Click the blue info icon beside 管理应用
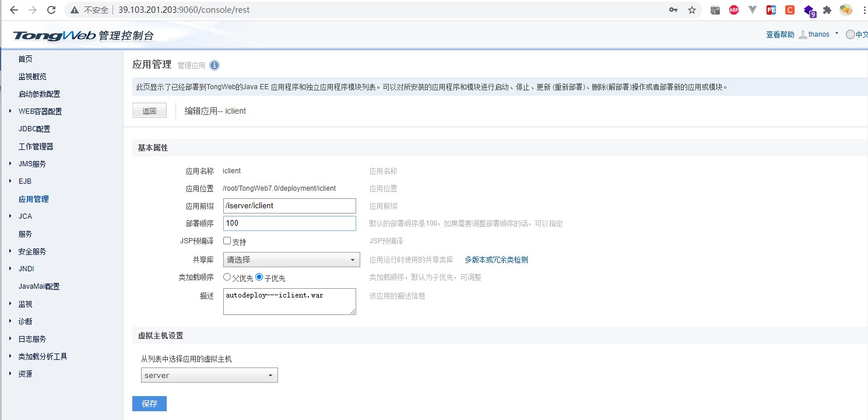This screenshot has height=420, width=868. [x=215, y=65]
